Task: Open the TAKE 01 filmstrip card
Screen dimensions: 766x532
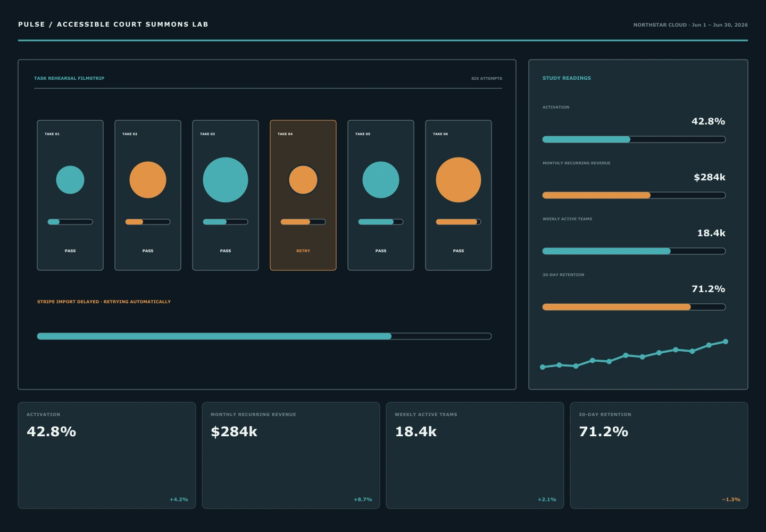Action: [70, 195]
